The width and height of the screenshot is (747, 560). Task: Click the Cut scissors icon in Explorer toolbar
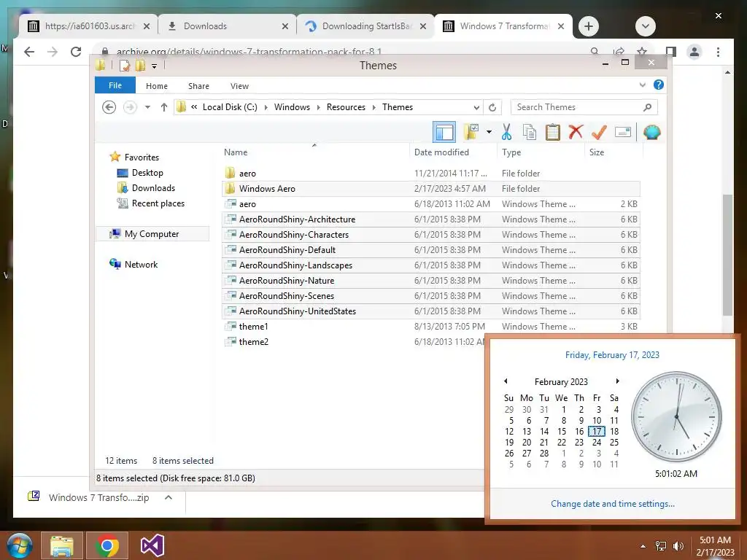tap(506, 132)
